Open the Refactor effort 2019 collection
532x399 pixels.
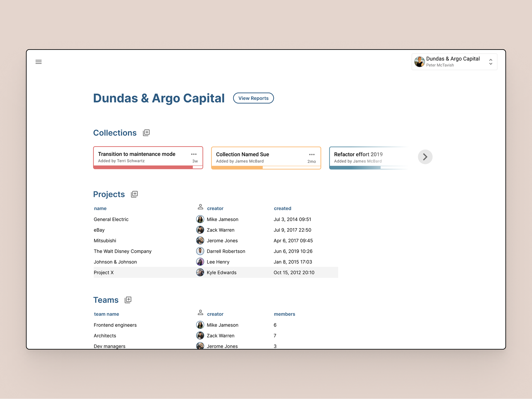[x=369, y=158]
